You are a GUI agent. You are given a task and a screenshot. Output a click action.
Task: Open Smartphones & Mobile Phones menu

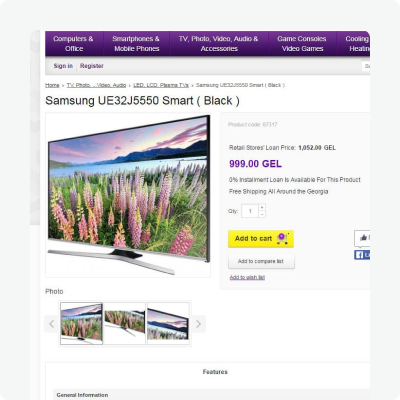[136, 44]
